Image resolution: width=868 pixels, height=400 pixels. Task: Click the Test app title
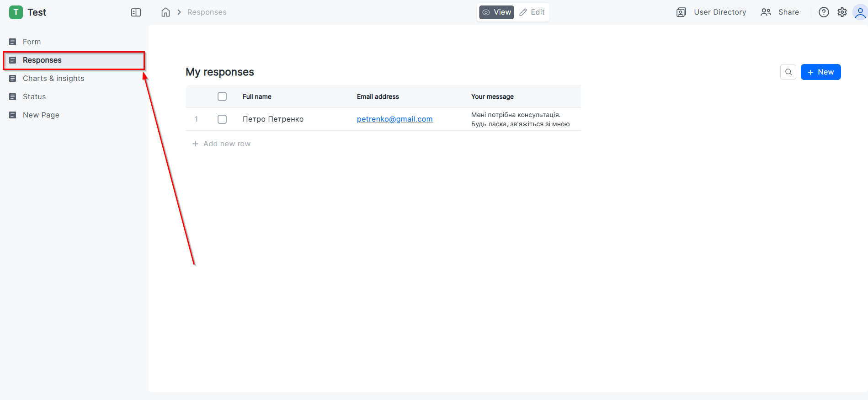pos(37,12)
